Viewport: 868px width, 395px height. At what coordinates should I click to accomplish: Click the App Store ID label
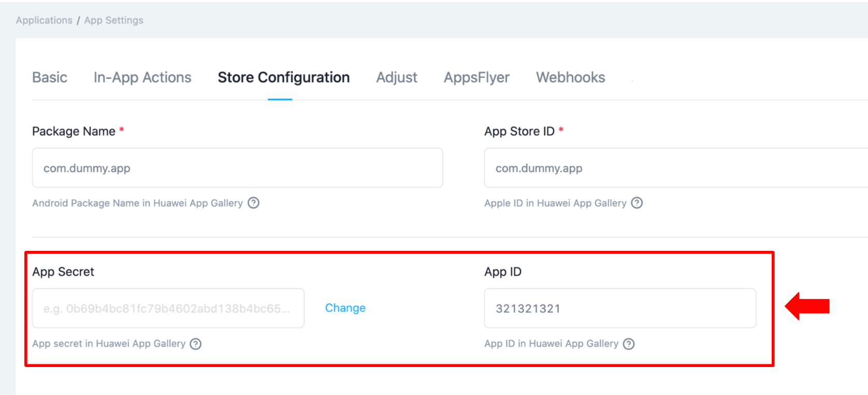519,131
